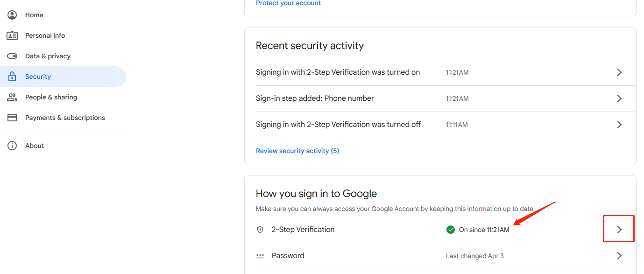Follow the Protect your account link
This screenshot has width=644, height=274.
[x=288, y=3]
